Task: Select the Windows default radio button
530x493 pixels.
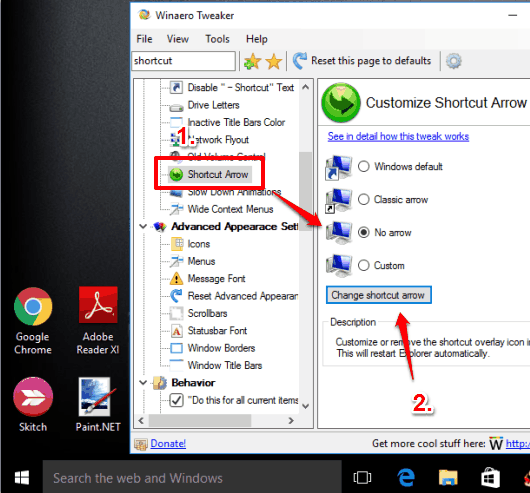Action: click(x=364, y=166)
